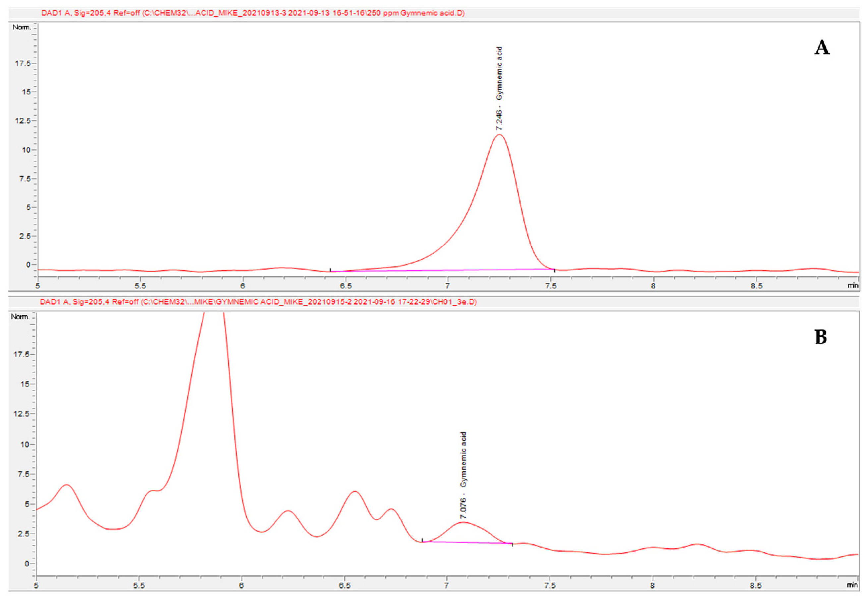Viewport: 868px width, 601px height.
Task: Click the bold letter B panel label
Action: [x=821, y=337]
